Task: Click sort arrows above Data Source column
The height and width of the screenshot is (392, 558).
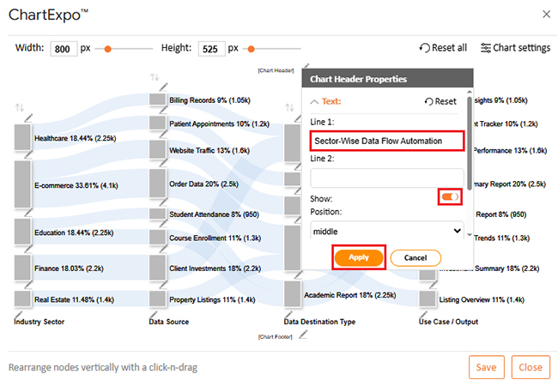Action: pos(155,77)
